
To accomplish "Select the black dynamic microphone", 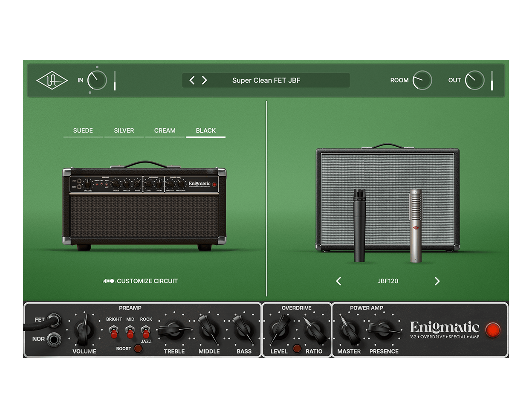I will (359, 225).
